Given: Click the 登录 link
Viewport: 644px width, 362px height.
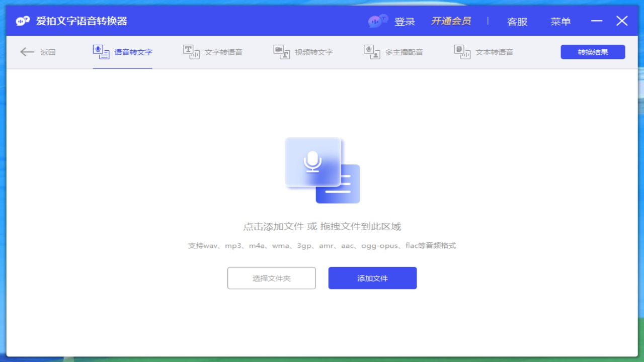Looking at the screenshot, I should tap(405, 22).
